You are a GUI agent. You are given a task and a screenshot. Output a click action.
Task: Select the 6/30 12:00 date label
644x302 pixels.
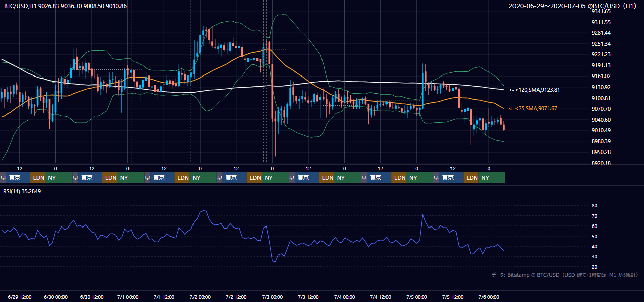(x=92, y=297)
